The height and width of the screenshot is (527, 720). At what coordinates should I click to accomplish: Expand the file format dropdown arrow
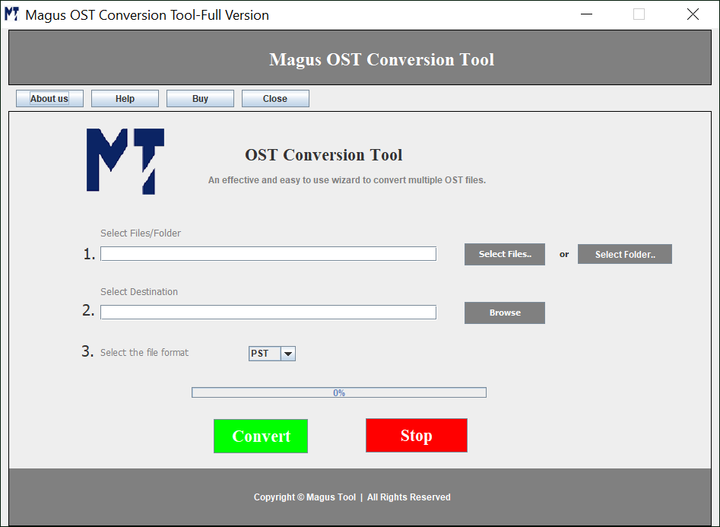pos(288,353)
